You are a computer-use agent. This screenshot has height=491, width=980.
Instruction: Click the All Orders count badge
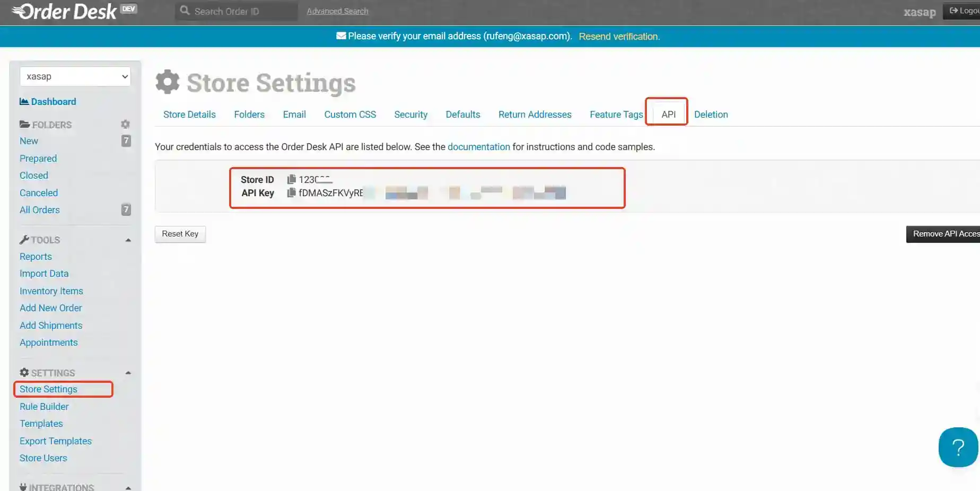coord(126,209)
